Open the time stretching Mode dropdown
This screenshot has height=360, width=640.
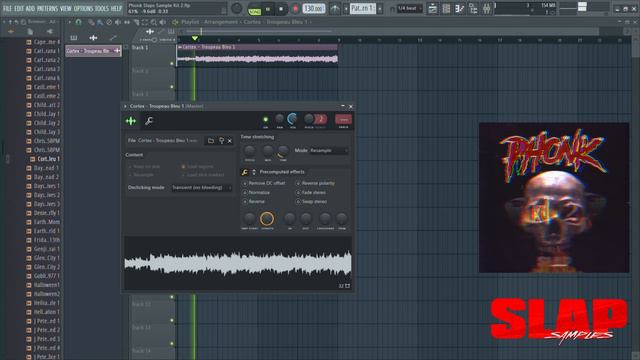(329, 151)
